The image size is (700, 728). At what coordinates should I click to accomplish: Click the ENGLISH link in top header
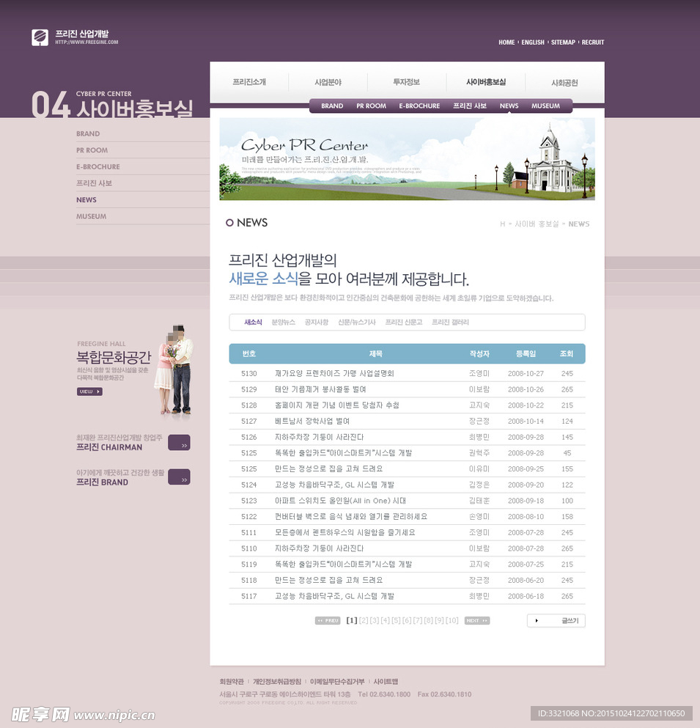pyautogui.click(x=533, y=43)
